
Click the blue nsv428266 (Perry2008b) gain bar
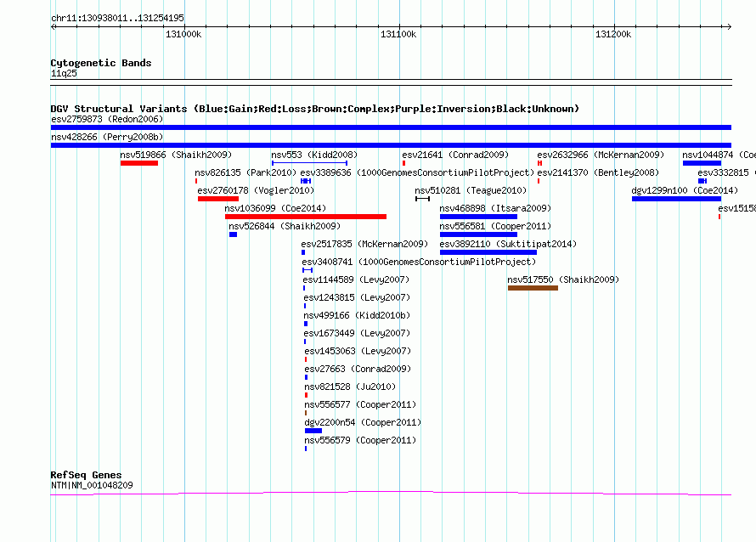(x=391, y=145)
